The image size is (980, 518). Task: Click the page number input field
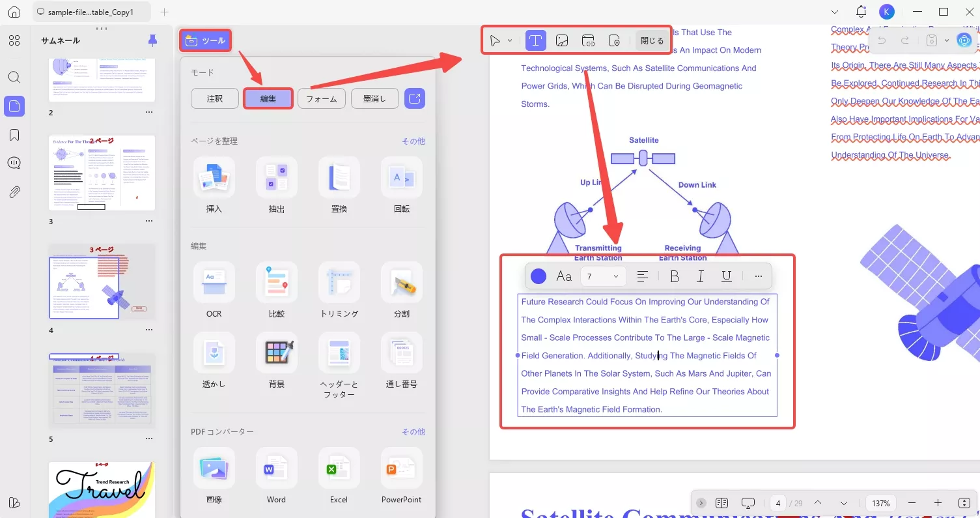(778, 503)
